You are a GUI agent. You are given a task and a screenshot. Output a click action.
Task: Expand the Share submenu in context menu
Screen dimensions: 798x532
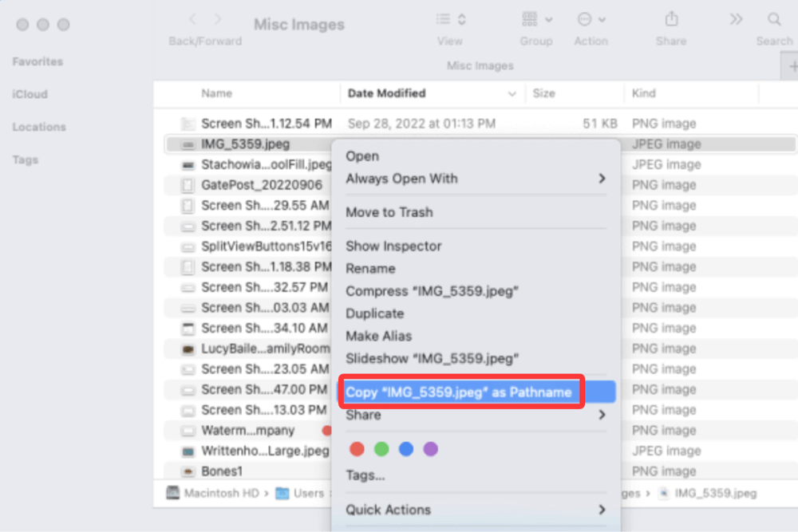tap(602, 415)
